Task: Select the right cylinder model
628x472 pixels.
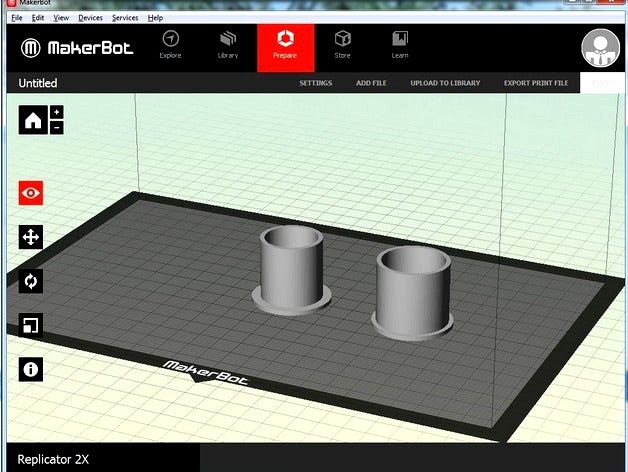Action: coord(413,294)
